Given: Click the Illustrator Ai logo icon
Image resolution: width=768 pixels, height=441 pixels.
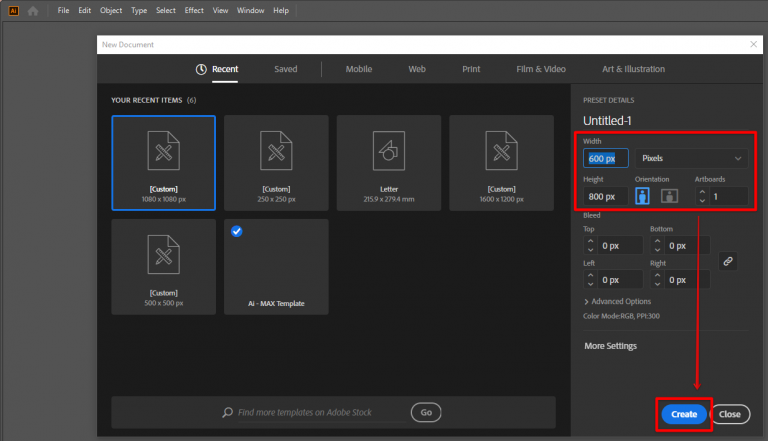Looking at the screenshot, I should pos(14,10).
